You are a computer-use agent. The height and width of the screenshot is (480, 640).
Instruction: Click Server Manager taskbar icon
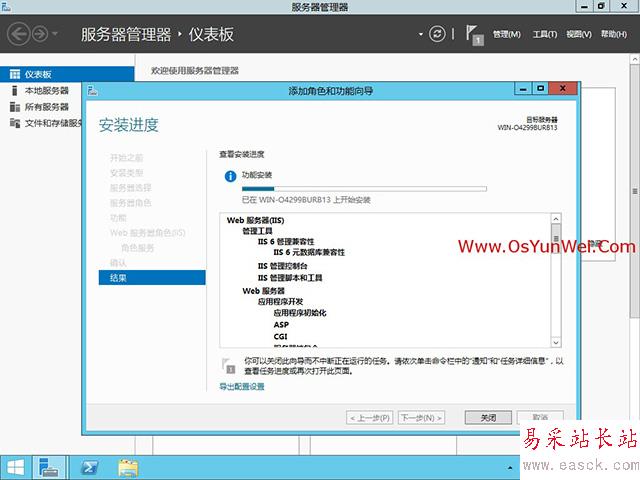pyautogui.click(x=49, y=467)
